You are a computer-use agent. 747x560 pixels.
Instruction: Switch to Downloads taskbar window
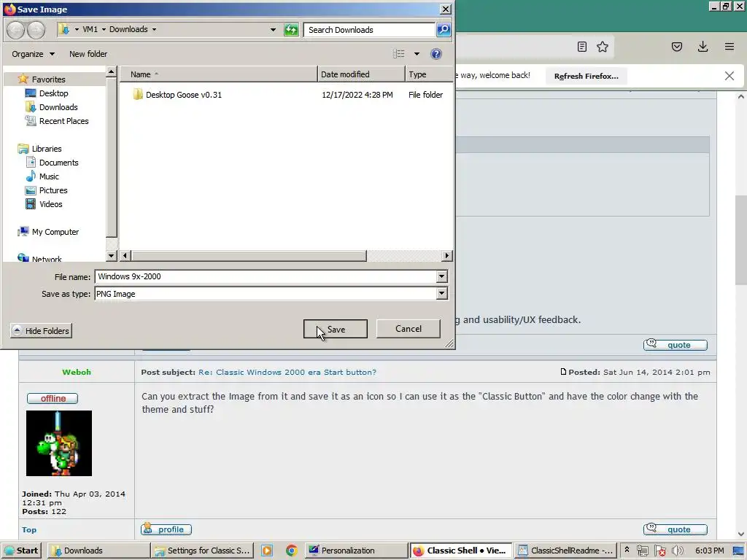[98, 551]
